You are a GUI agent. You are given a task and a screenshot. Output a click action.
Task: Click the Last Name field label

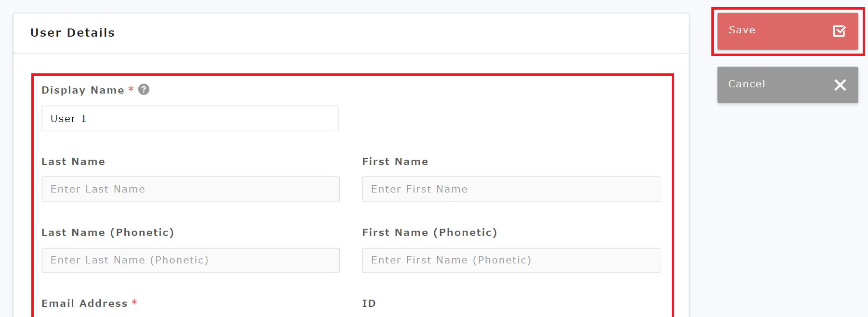[x=73, y=162]
